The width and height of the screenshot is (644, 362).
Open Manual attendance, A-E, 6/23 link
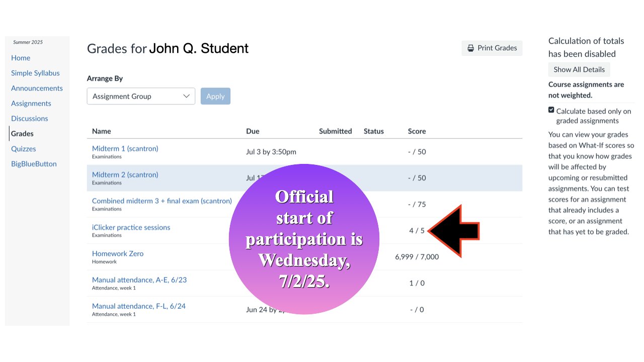139,280
